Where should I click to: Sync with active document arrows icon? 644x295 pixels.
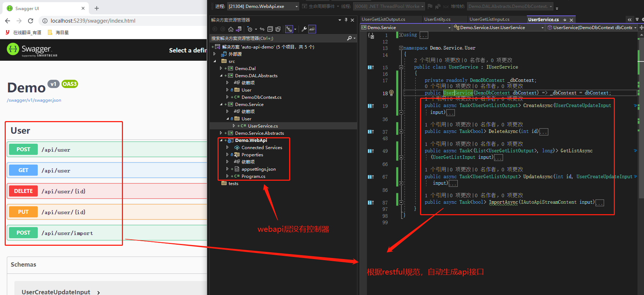click(x=262, y=29)
